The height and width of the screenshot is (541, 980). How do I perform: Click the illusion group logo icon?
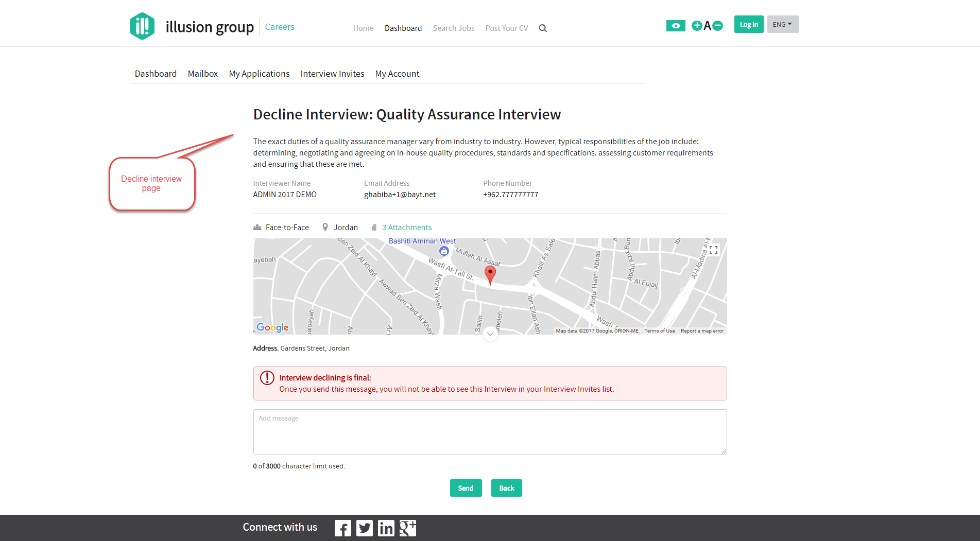point(142,26)
